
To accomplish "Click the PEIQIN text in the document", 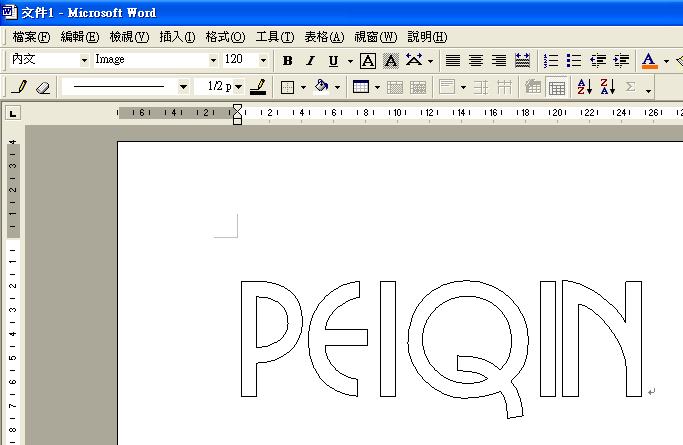I will (x=441, y=348).
